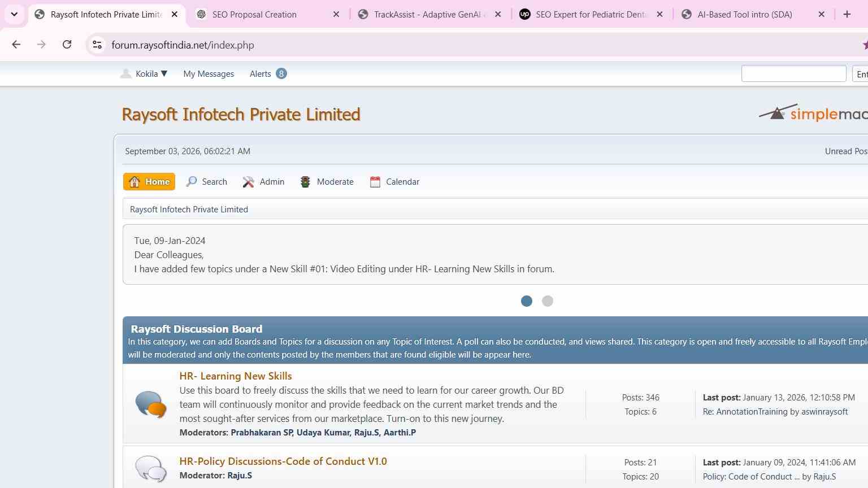Open Admin via the wrench icon

[248, 182]
